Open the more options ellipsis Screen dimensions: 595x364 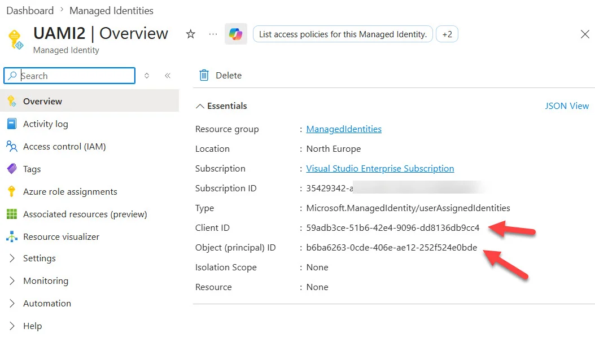click(x=213, y=34)
